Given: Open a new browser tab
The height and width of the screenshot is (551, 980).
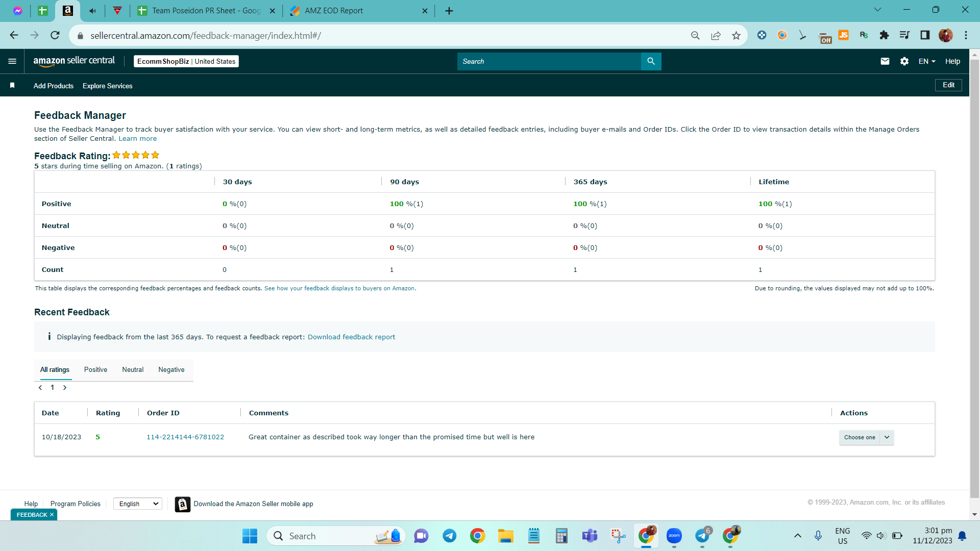Looking at the screenshot, I should 449,11.
